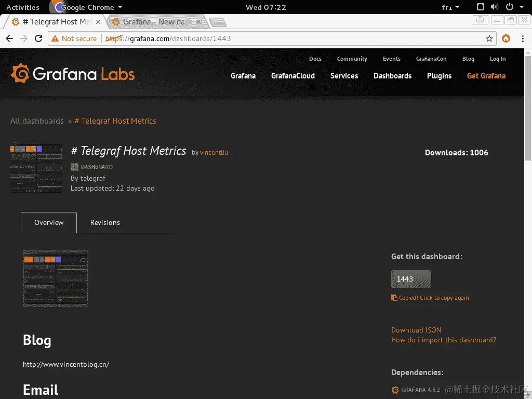Open Overview dashboard screenshot thumbnail
Viewport: 532px width, 399px height.
coord(56,278)
